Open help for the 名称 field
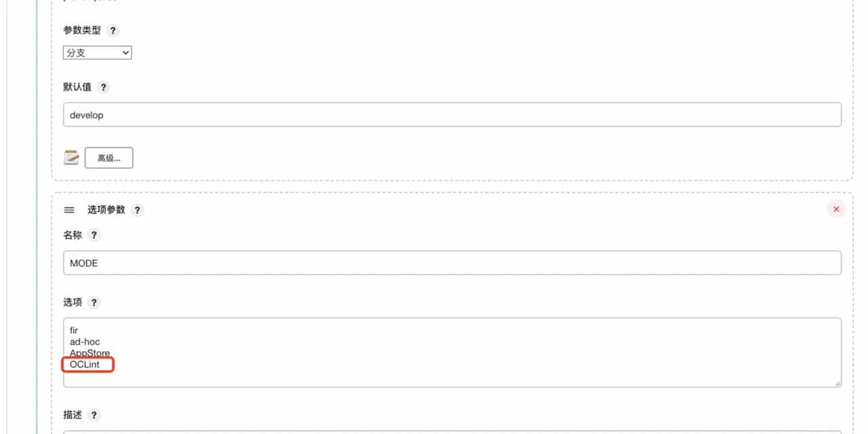 click(x=94, y=235)
